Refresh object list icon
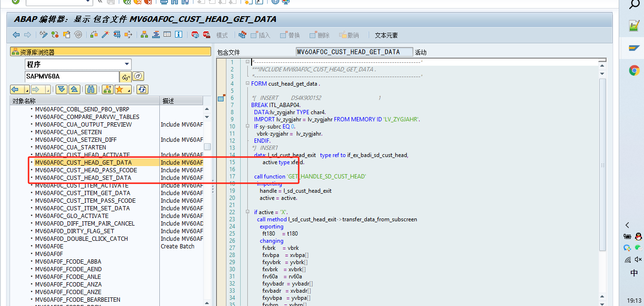The height and width of the screenshot is (306, 644). [142, 89]
